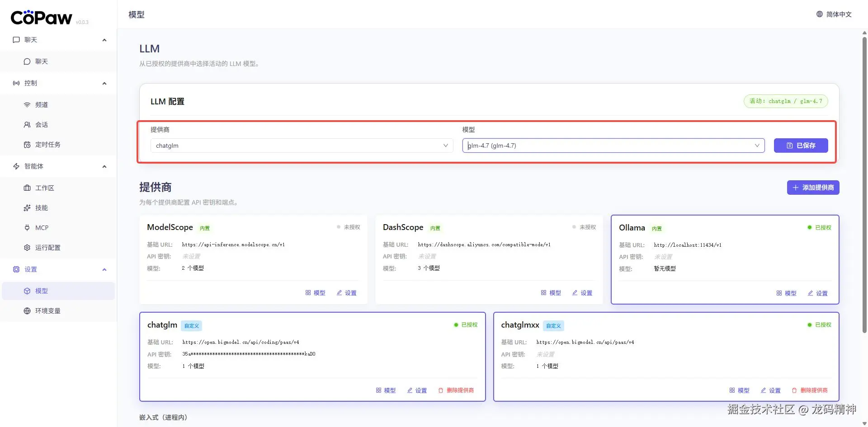
Task: Click the pencil icon on chatglm card
Action: [x=410, y=390]
